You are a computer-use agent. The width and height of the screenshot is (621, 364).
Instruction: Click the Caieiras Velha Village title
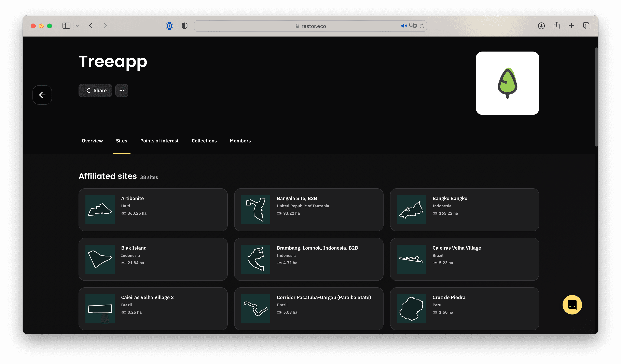[x=457, y=248]
